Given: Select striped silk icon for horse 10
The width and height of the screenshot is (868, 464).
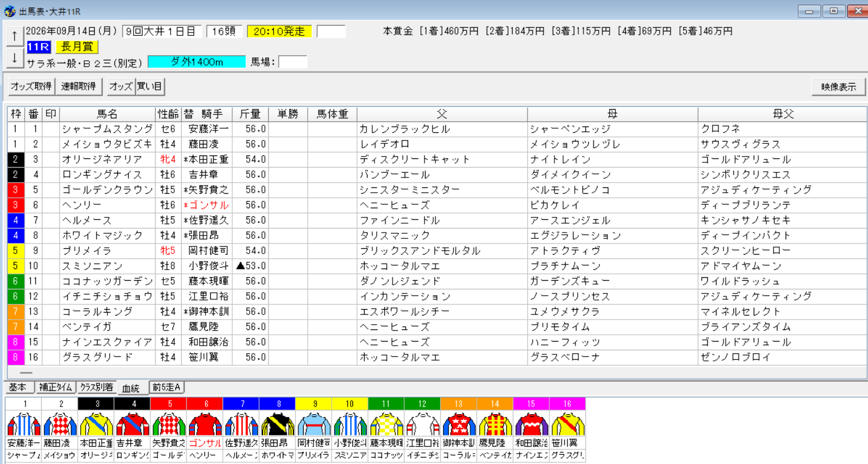Looking at the screenshot, I should click(350, 424).
